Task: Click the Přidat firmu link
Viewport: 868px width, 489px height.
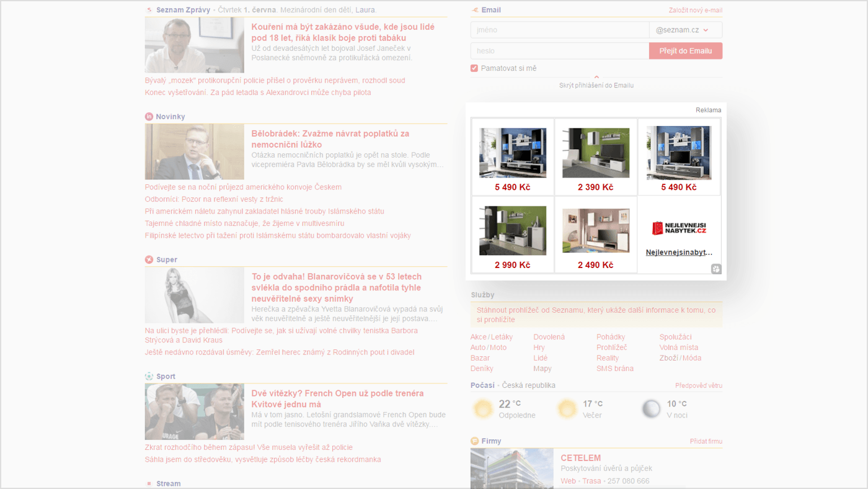Action: point(706,441)
